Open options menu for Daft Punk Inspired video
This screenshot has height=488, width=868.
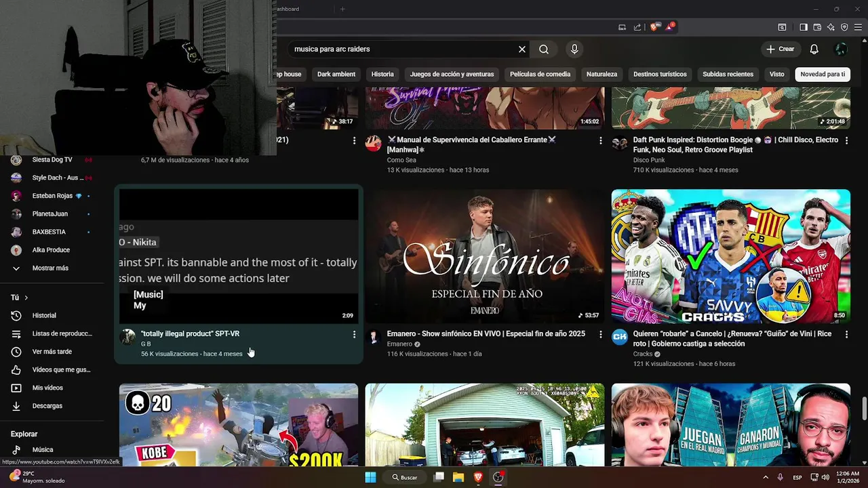click(846, 140)
